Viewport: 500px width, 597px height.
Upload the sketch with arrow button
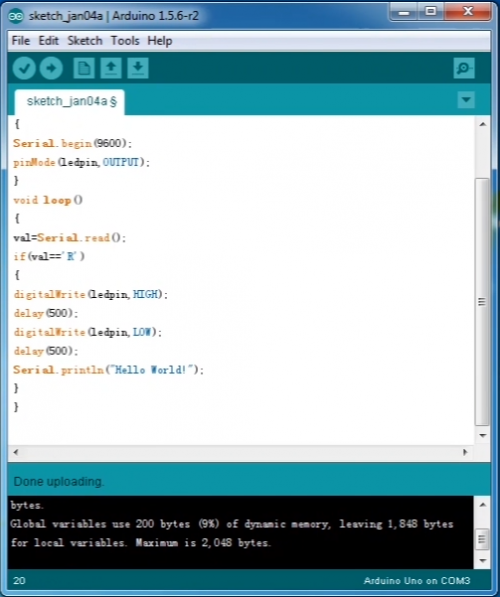click(x=51, y=68)
